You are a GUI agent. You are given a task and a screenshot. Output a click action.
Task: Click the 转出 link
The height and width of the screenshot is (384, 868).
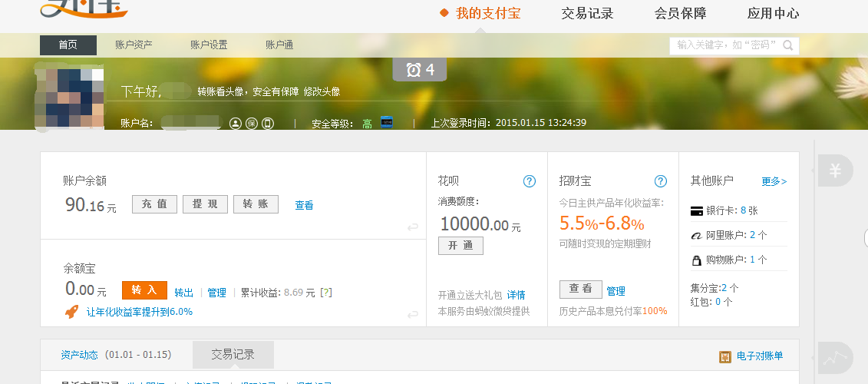183,293
